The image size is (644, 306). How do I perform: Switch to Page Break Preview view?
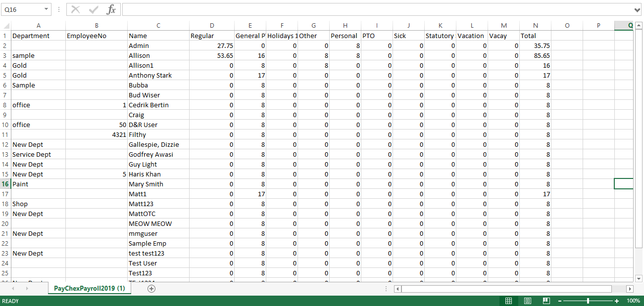click(546, 301)
